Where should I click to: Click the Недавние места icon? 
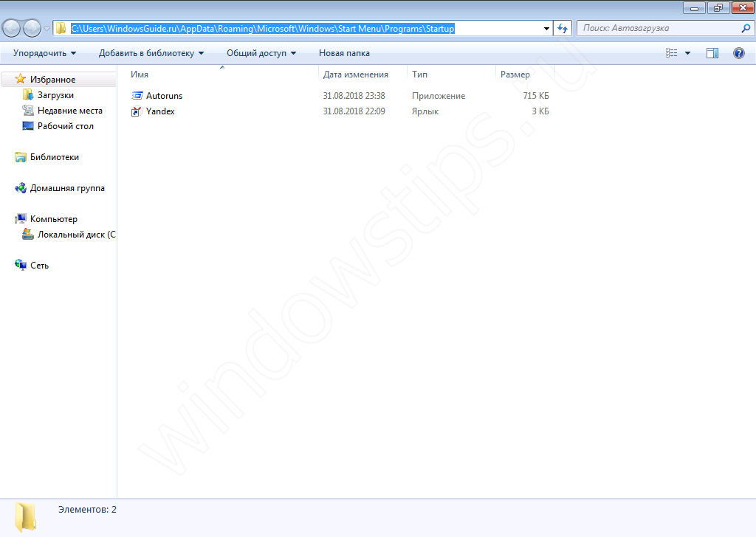point(28,111)
